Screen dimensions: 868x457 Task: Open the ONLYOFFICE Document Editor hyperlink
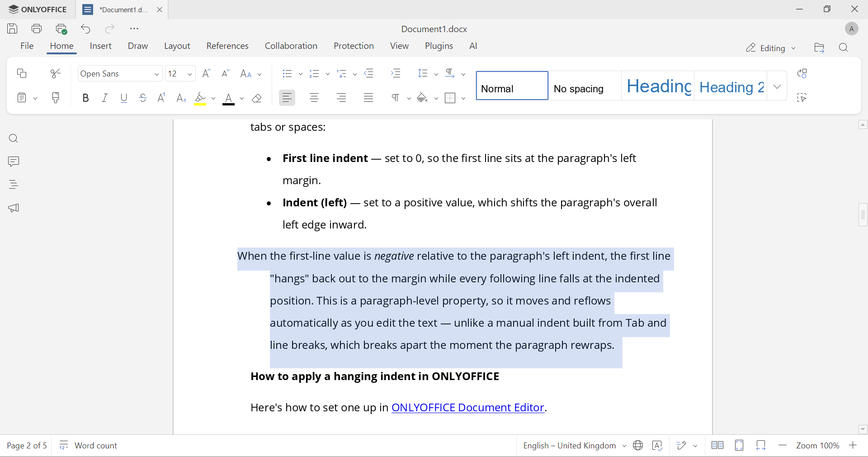coord(468,408)
